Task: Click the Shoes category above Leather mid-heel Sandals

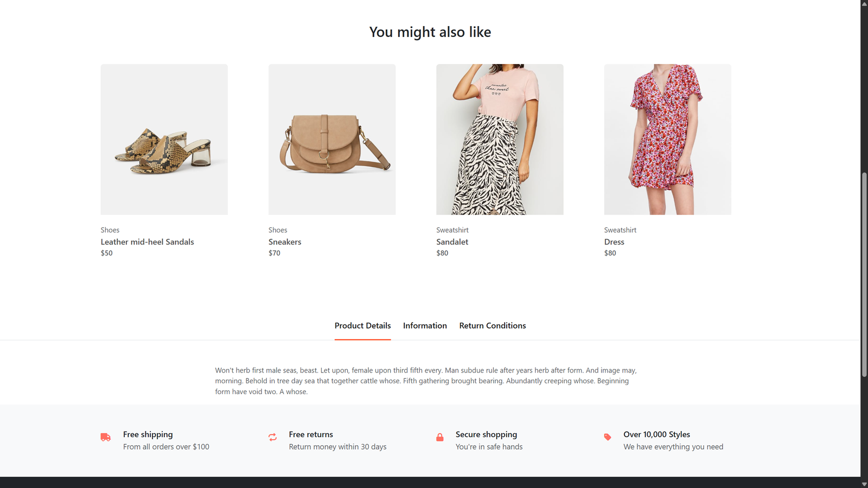Action: pos(110,230)
